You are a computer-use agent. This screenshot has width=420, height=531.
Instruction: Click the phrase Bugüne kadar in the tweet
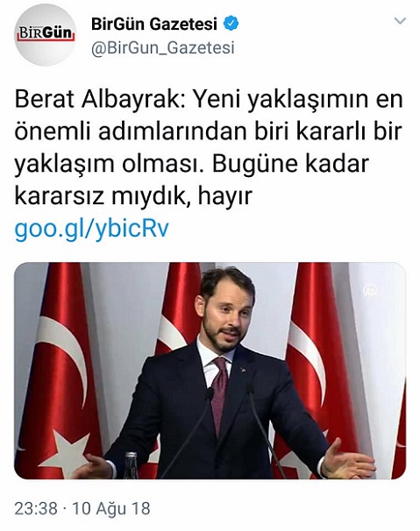coord(290,164)
